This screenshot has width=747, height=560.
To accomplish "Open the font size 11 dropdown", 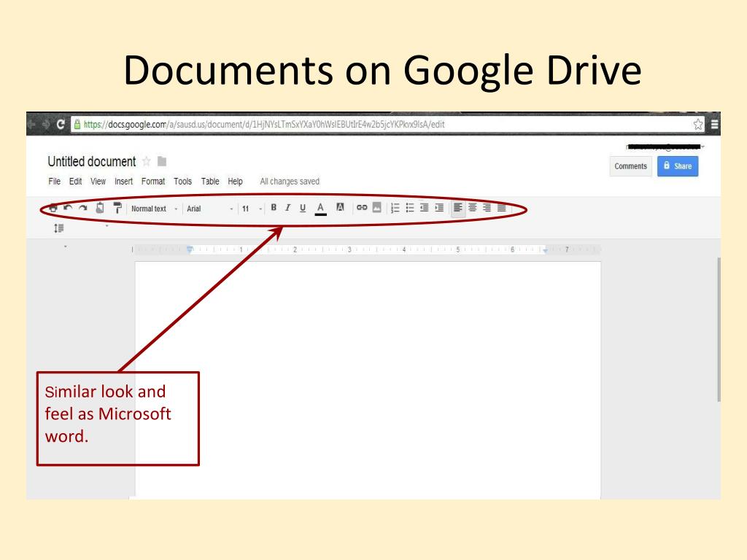I will tap(252, 209).
